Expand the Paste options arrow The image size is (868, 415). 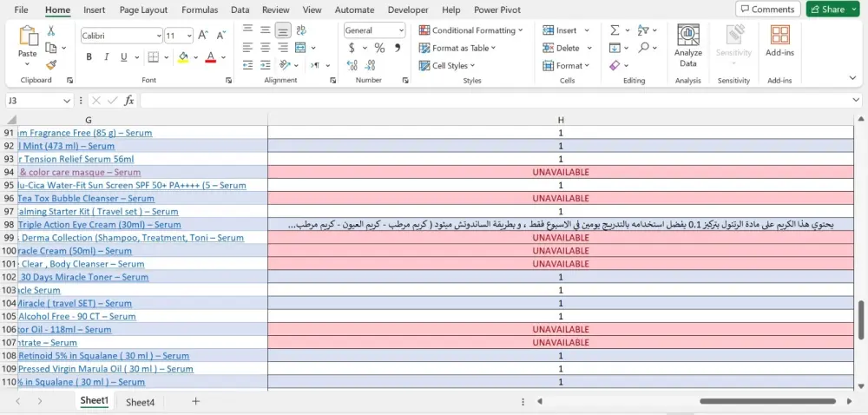click(x=27, y=63)
